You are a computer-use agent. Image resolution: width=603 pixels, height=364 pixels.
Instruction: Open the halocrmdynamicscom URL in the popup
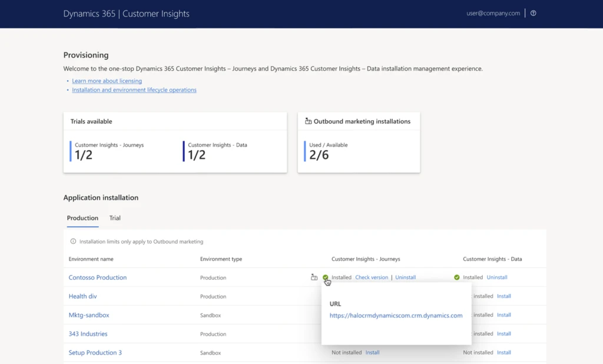[x=396, y=316]
